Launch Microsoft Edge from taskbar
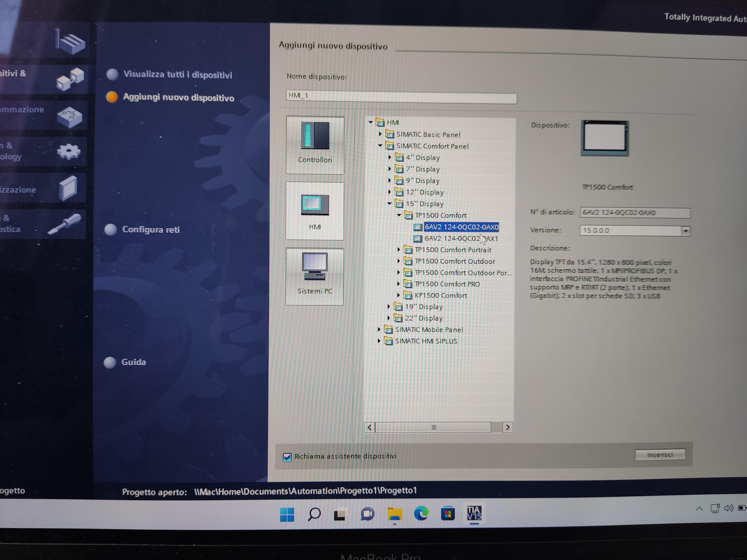Image resolution: width=747 pixels, height=560 pixels. [421, 514]
